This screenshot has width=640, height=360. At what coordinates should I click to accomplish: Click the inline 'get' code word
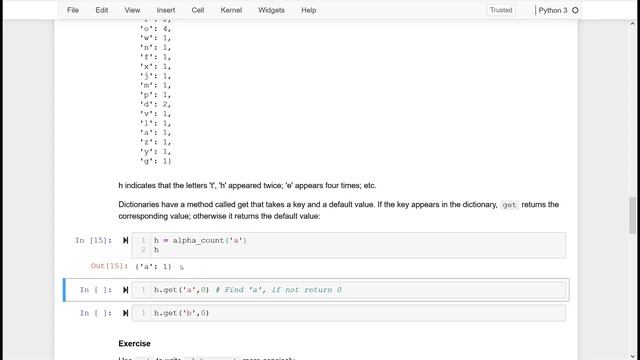(x=509, y=205)
